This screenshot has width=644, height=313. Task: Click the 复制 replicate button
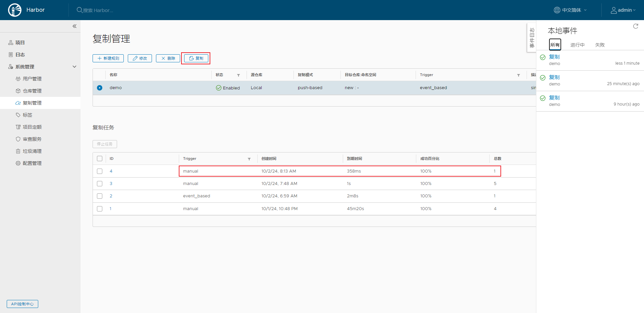click(196, 58)
